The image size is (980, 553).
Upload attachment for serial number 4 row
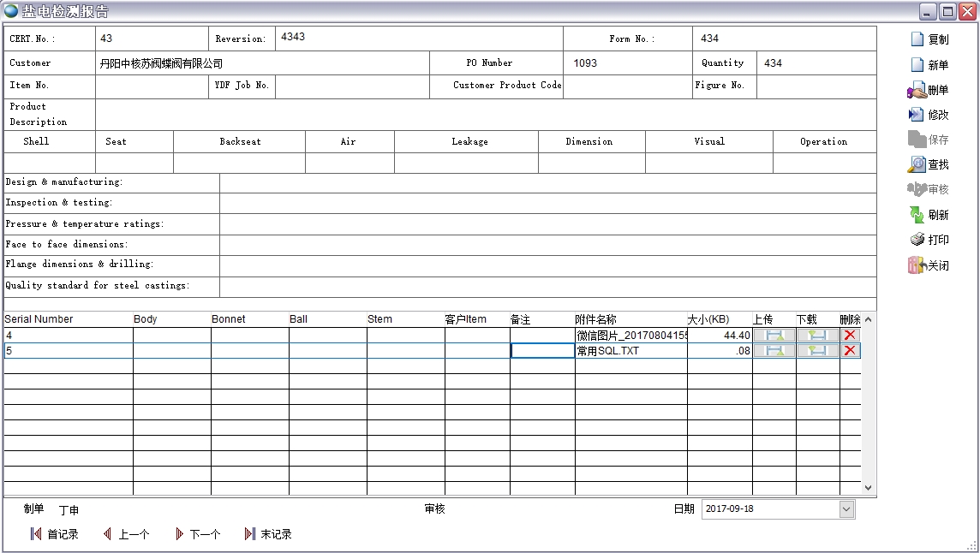point(774,336)
